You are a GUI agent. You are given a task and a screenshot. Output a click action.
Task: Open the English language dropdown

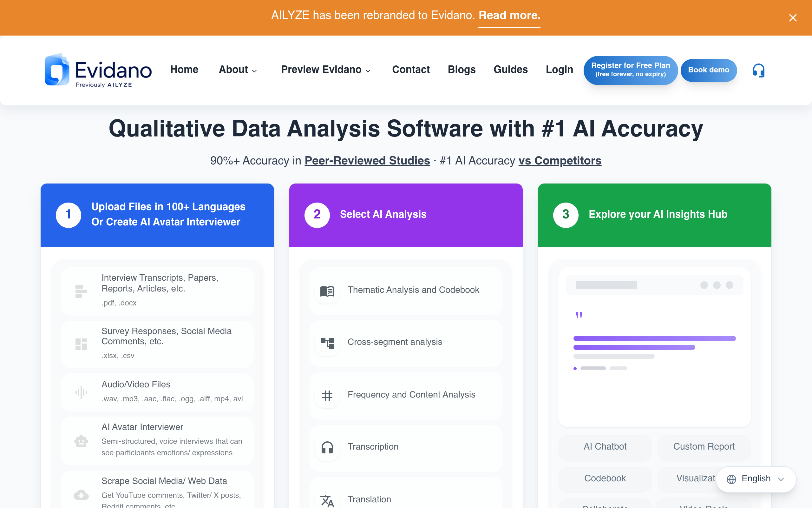[756, 479]
